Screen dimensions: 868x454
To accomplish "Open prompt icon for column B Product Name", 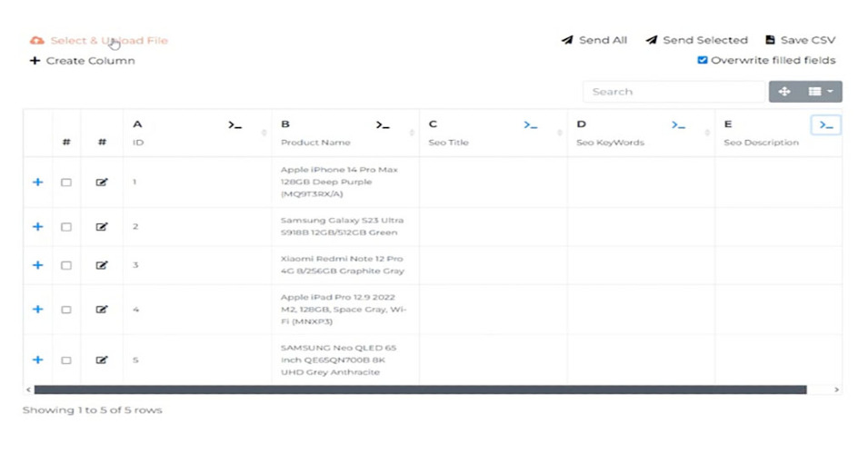I will pos(383,125).
